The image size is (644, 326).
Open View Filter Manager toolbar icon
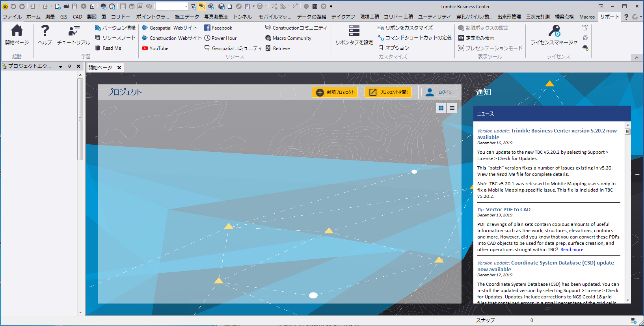[194, 6]
